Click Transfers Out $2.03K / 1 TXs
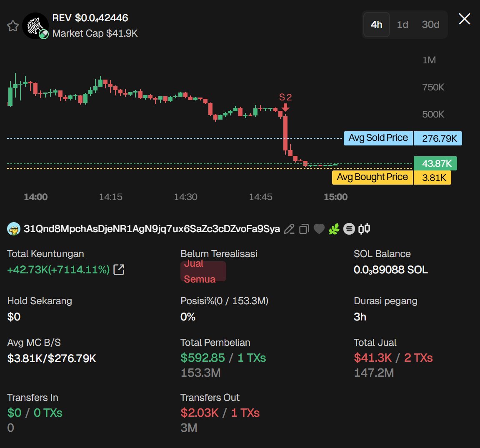Image resolution: width=480 pixels, height=448 pixels. tap(220, 413)
